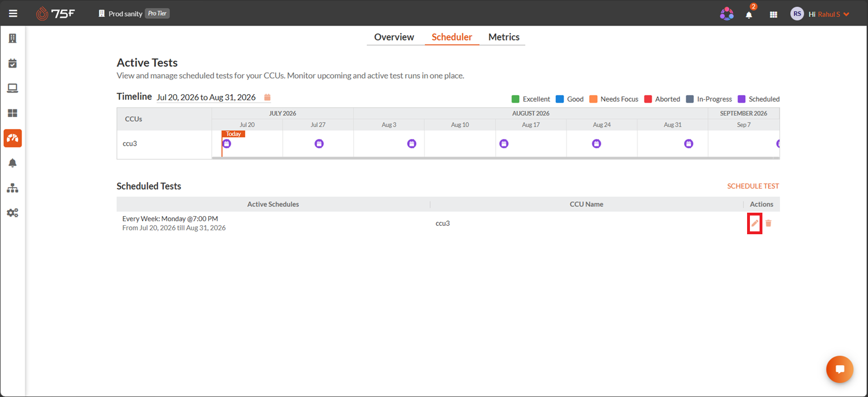Click the Scheduled purple legend swatch

tap(741, 99)
